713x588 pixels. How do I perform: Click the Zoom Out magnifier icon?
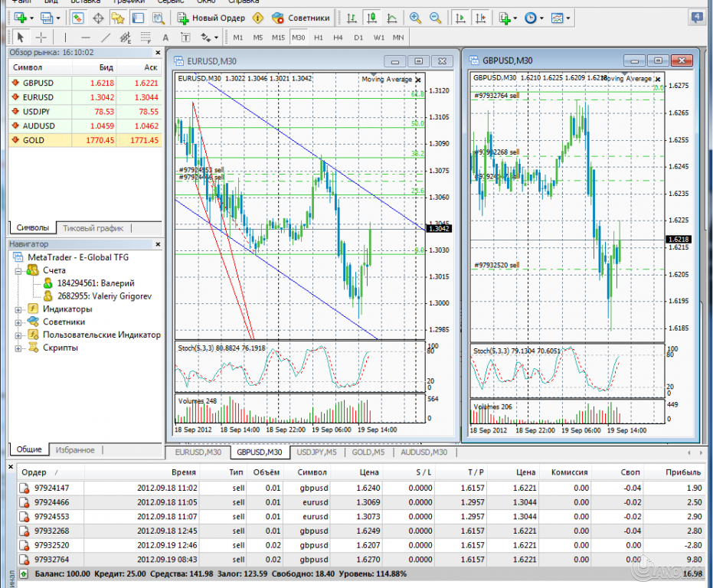(x=435, y=18)
